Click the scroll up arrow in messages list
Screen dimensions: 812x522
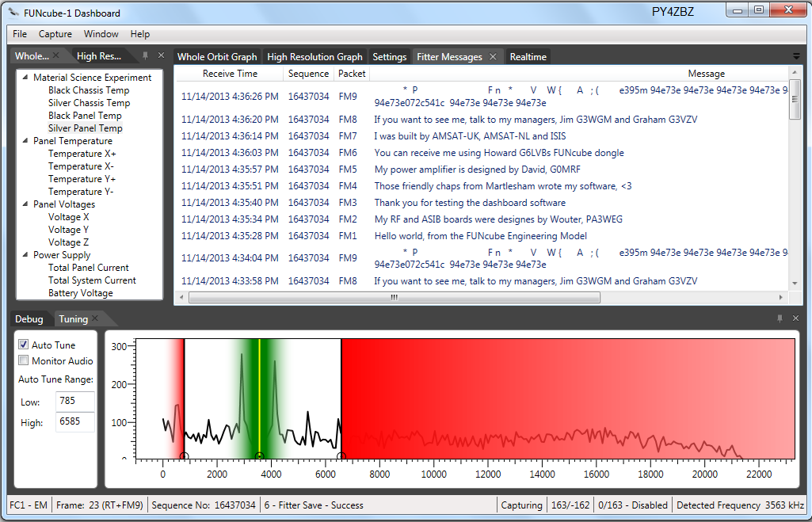click(x=795, y=72)
